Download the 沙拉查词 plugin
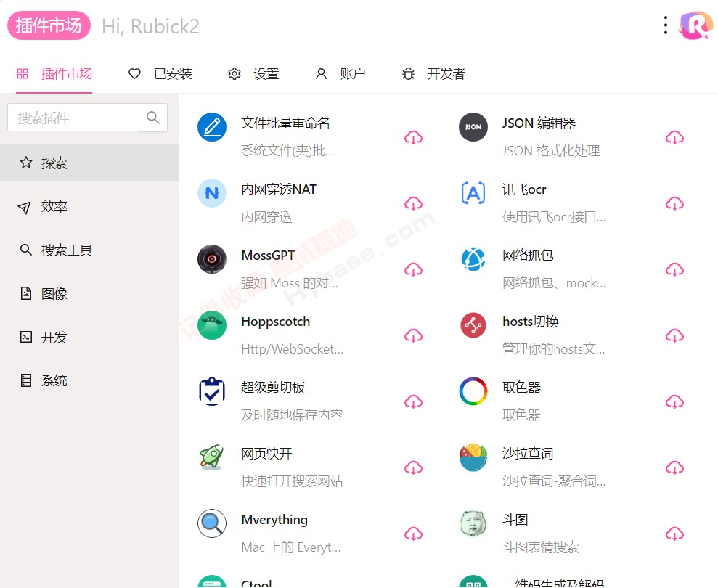 674,467
